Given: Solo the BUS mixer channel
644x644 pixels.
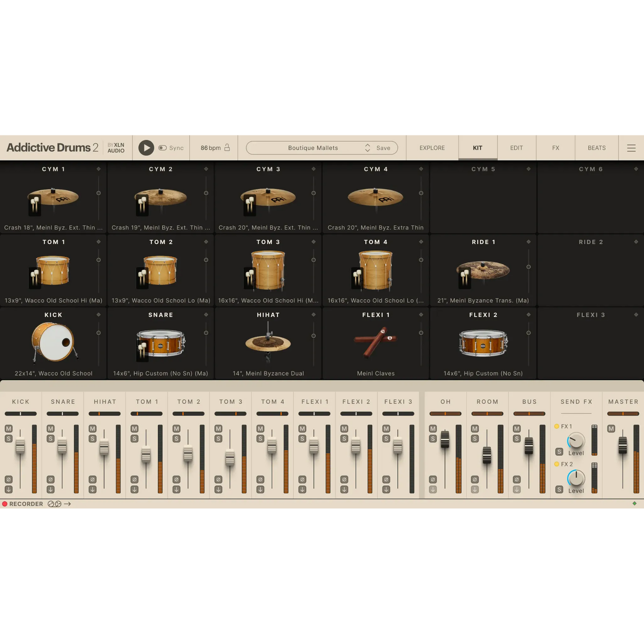Looking at the screenshot, I should tap(516, 438).
